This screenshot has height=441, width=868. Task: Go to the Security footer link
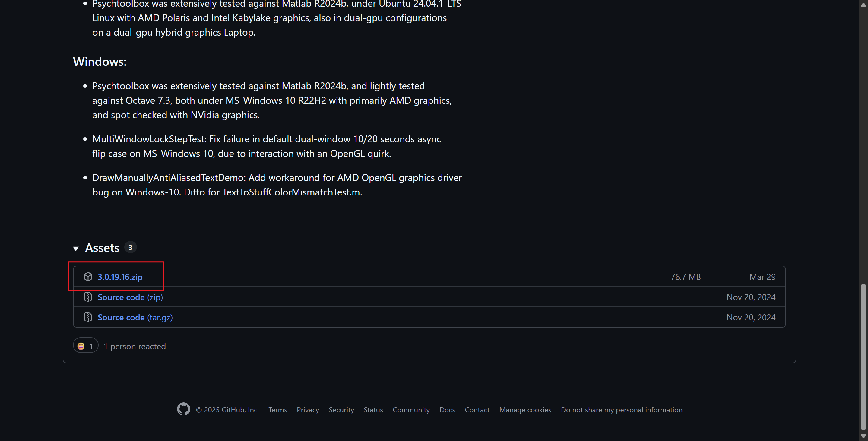341,410
